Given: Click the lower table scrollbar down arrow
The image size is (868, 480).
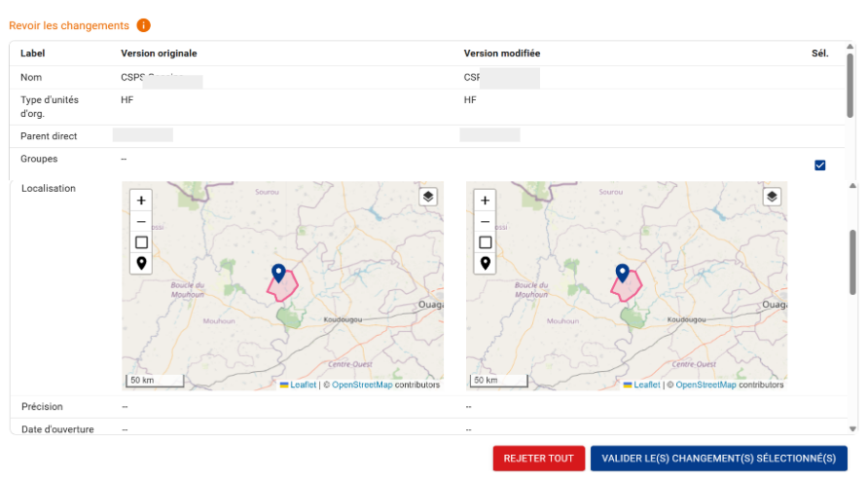Looking at the screenshot, I should point(852,429).
